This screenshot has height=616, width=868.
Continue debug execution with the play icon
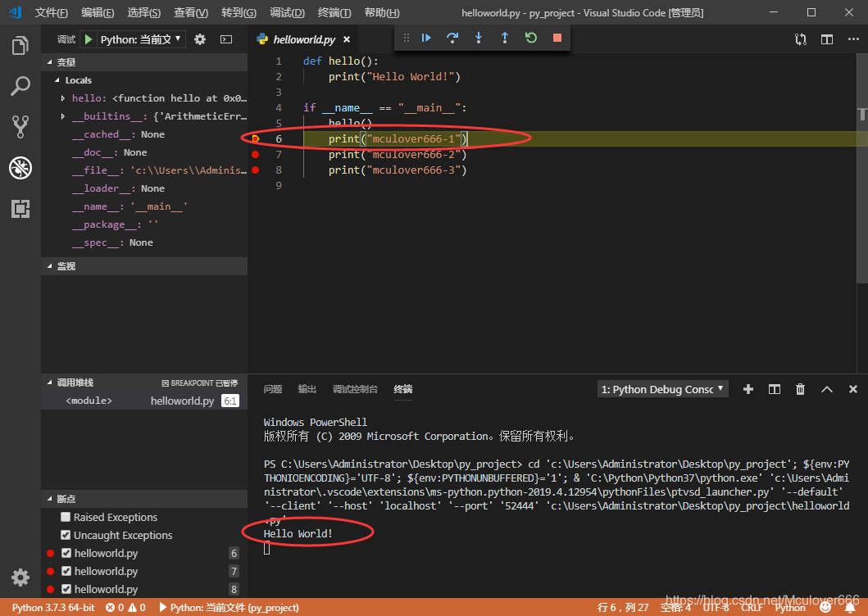[x=426, y=38]
